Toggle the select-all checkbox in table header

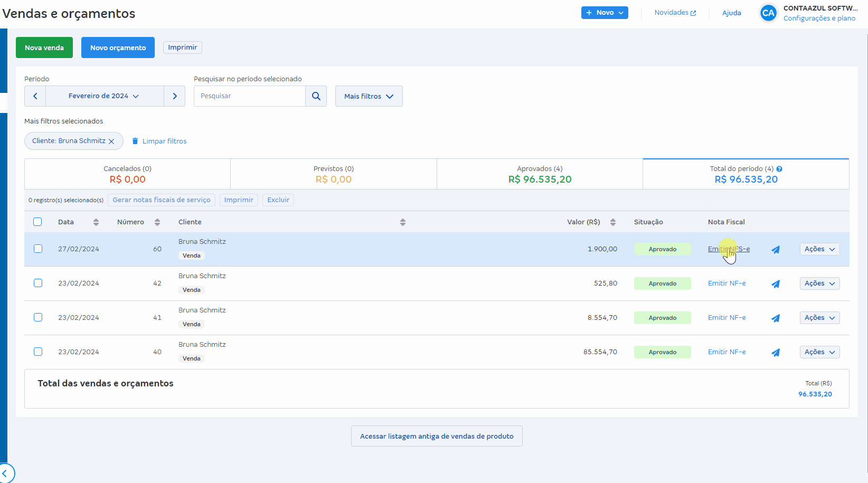click(37, 222)
